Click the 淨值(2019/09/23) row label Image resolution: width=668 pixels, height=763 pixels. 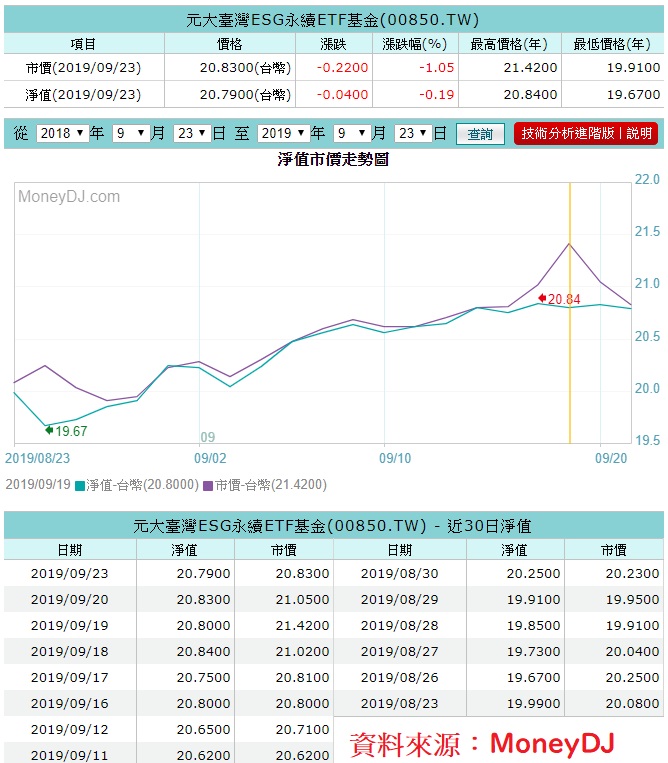tap(83, 95)
